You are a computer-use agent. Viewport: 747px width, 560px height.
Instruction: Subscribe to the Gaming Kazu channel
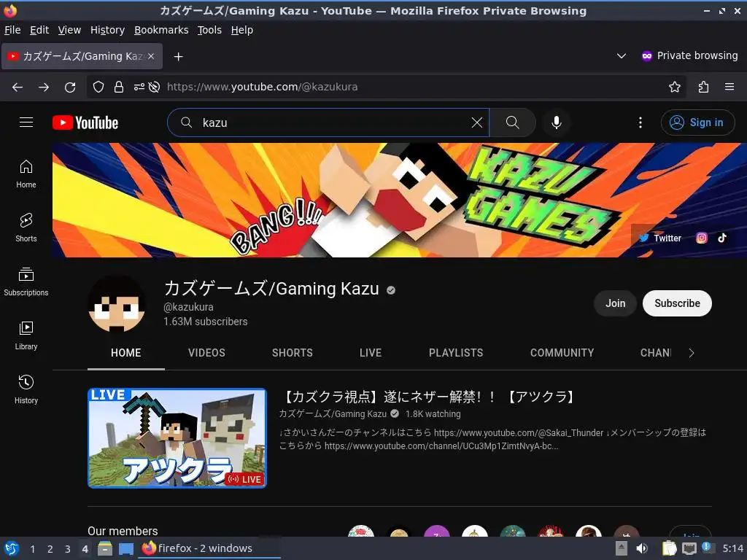pyautogui.click(x=677, y=303)
